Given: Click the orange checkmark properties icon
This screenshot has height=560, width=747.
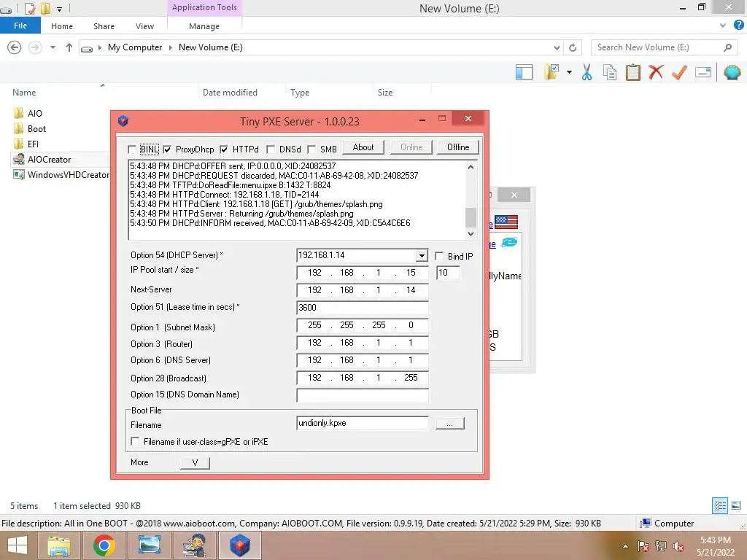Looking at the screenshot, I should [x=679, y=72].
